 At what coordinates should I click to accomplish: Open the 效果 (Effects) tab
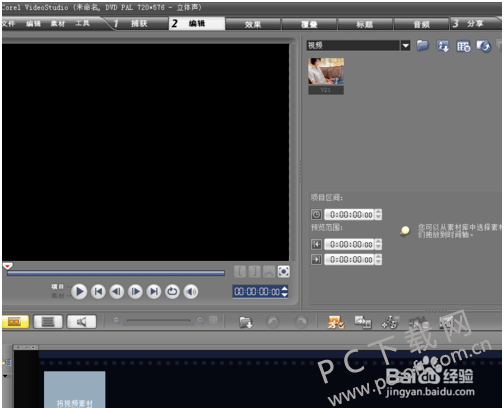[x=253, y=24]
